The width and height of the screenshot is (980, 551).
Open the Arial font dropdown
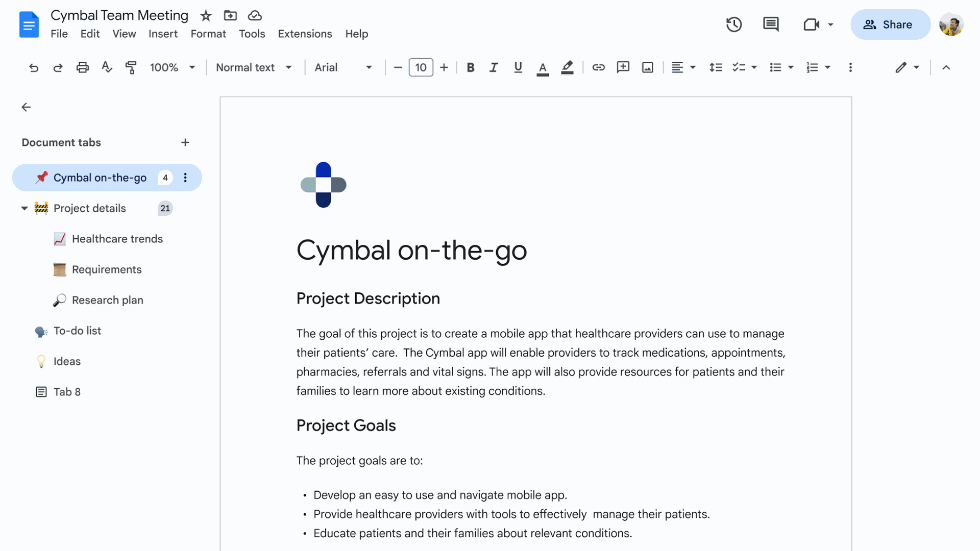click(343, 67)
